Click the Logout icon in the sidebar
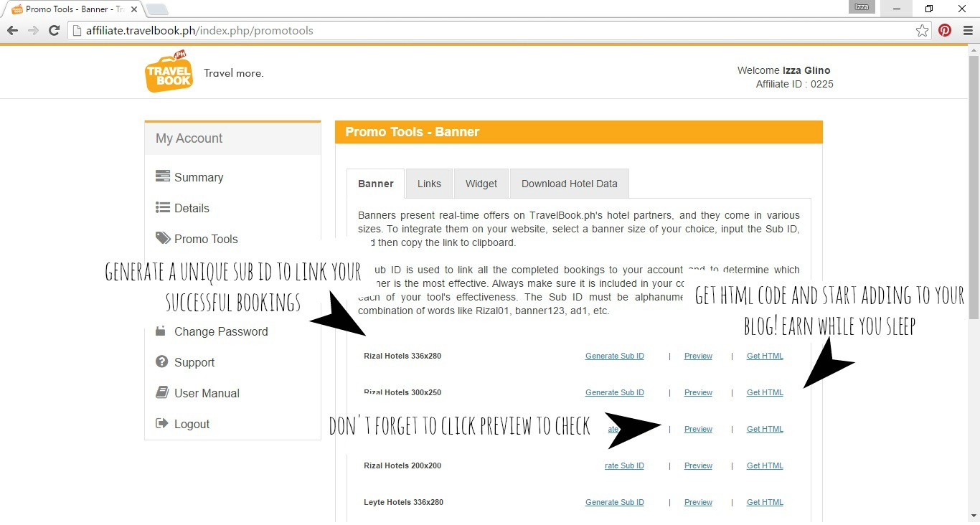The height and width of the screenshot is (525, 980). (162, 423)
